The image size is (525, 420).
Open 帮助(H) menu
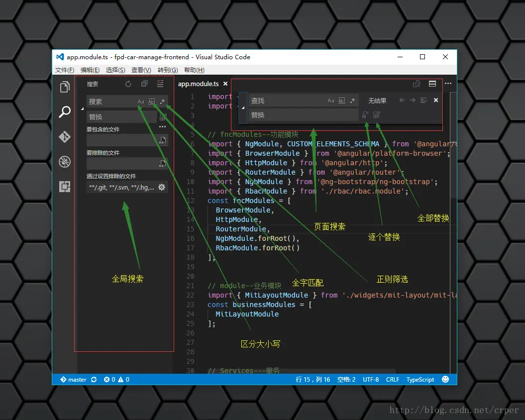click(194, 70)
